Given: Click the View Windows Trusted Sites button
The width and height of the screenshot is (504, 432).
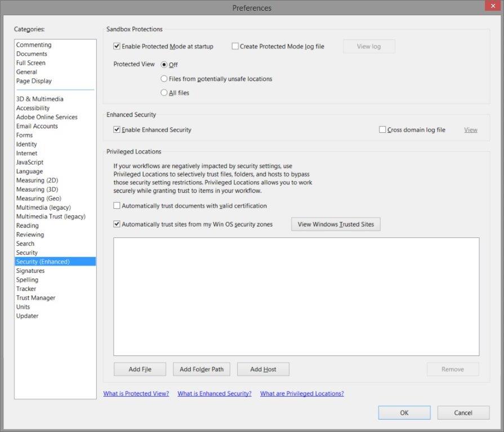Looking at the screenshot, I should coord(335,224).
